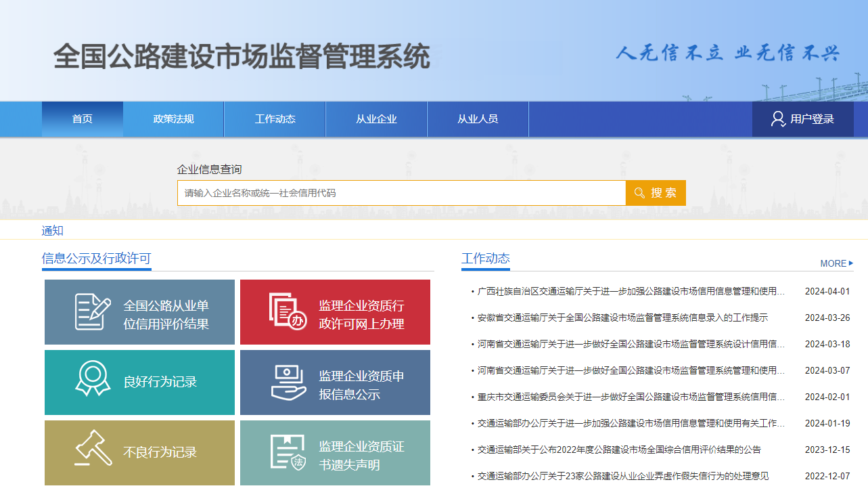868x503 pixels.
Task: Select the 从业企业 navigation tab
Action: tap(376, 119)
